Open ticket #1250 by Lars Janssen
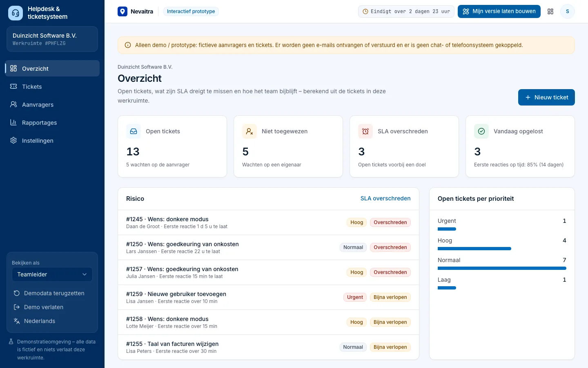This screenshot has height=368, width=588. click(x=268, y=247)
